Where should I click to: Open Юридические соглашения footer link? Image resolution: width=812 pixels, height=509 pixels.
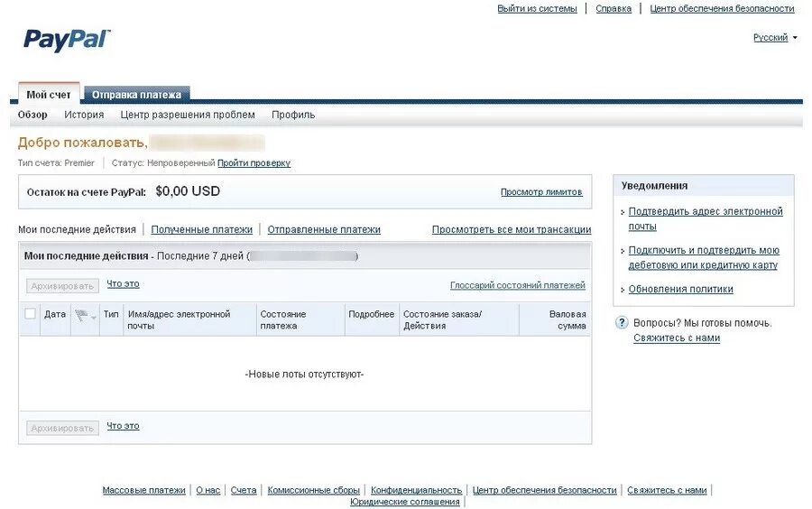[x=404, y=503]
